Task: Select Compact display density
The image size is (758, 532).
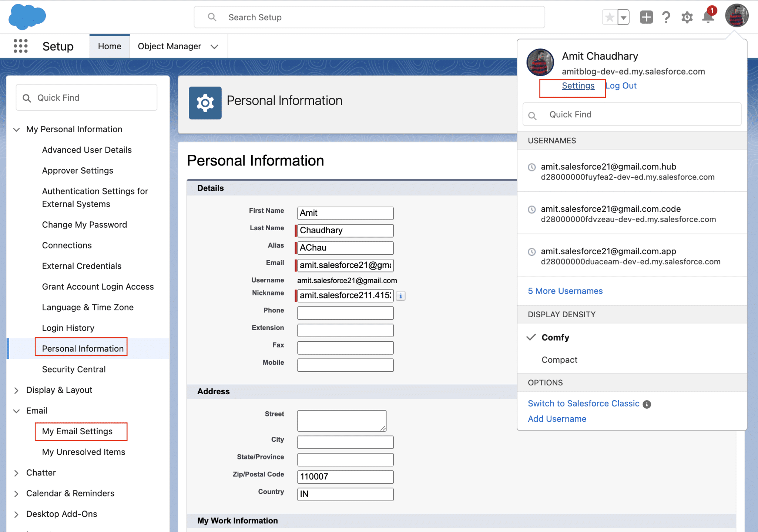Action: click(559, 359)
